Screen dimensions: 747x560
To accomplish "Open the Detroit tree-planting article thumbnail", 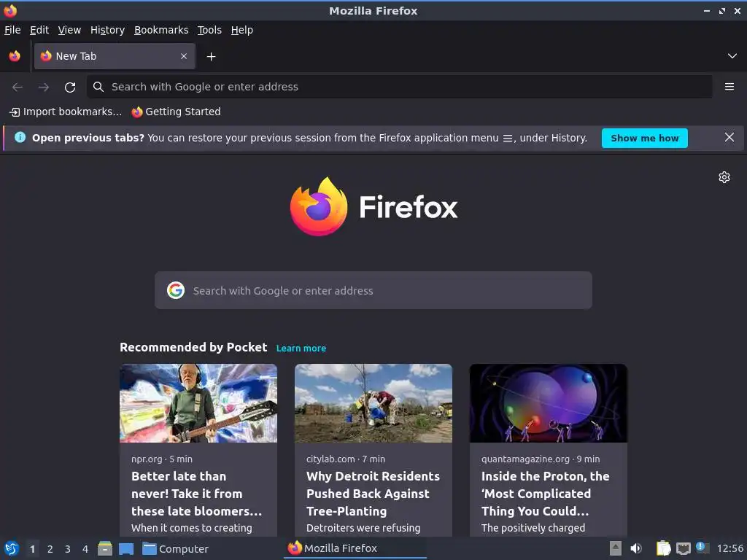I will click(x=373, y=403).
